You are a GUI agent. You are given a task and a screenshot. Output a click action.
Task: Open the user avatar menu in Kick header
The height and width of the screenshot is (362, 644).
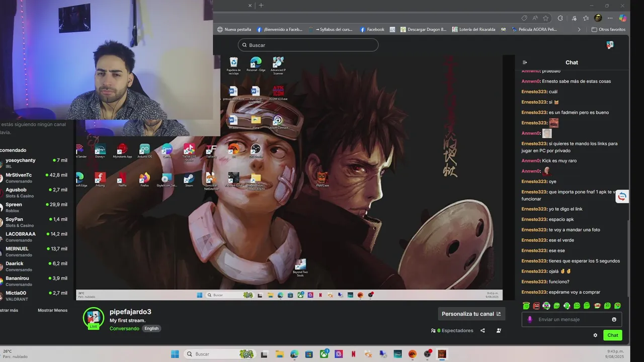pyautogui.click(x=610, y=45)
